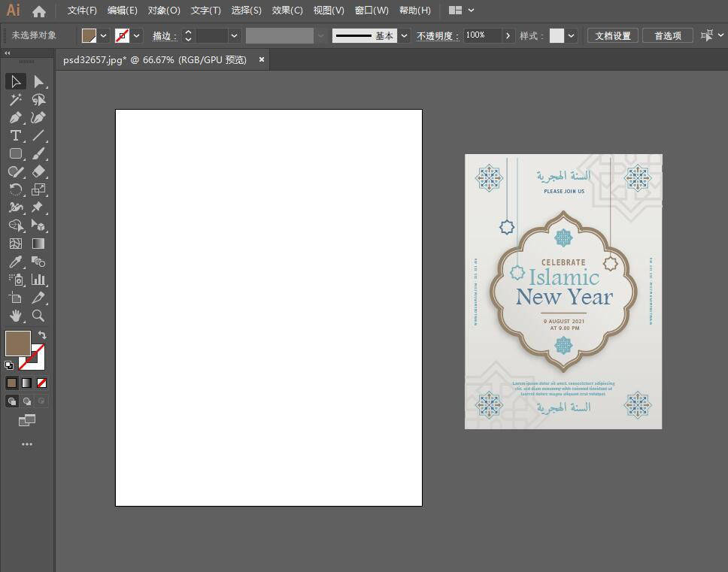Select the Direct Selection tool
Viewport: 728px width, 572px height.
click(38, 81)
